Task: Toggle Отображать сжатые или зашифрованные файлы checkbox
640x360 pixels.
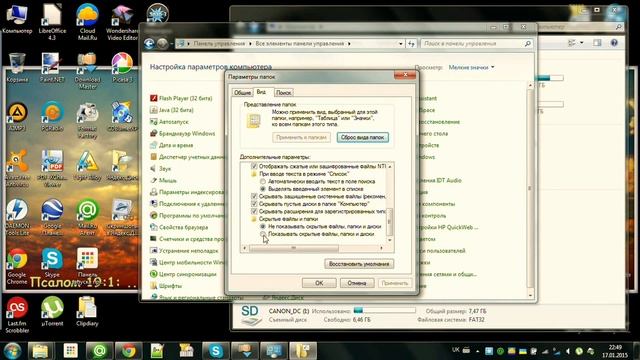Action: 254,167
